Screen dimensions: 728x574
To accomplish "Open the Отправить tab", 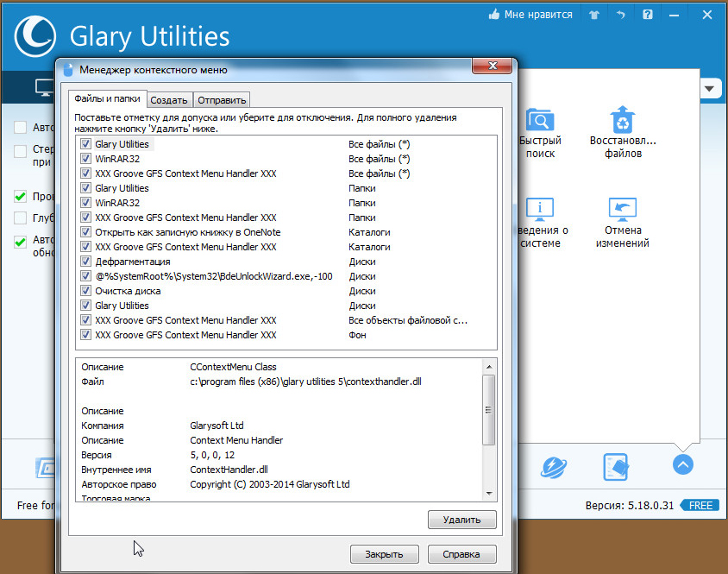I will 222,100.
